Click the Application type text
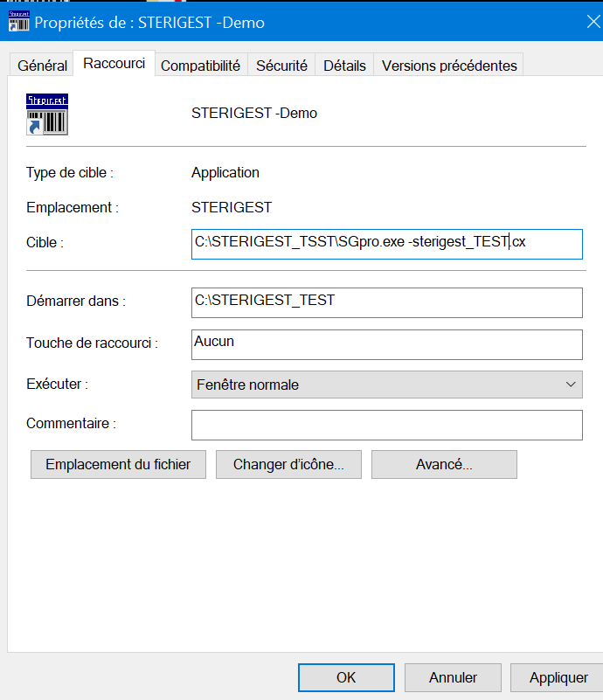Viewport: 603px width, 700px height. 225,173
